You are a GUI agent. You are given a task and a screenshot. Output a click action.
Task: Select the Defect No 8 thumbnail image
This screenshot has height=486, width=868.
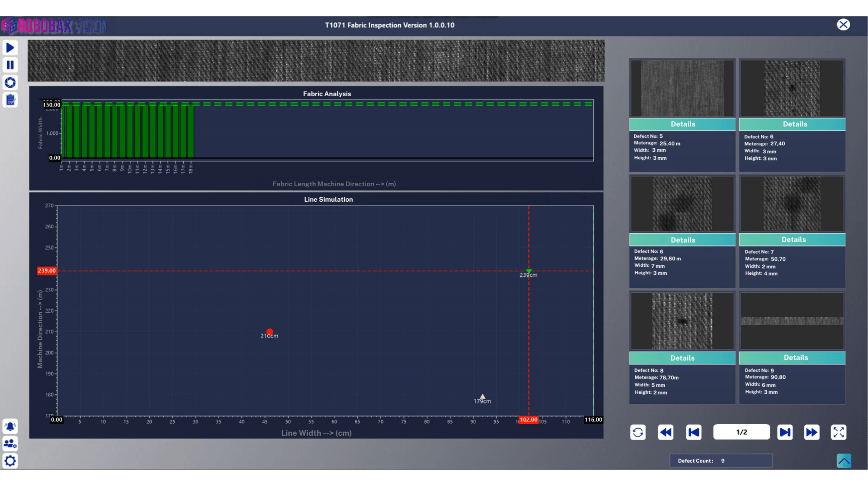(x=682, y=321)
